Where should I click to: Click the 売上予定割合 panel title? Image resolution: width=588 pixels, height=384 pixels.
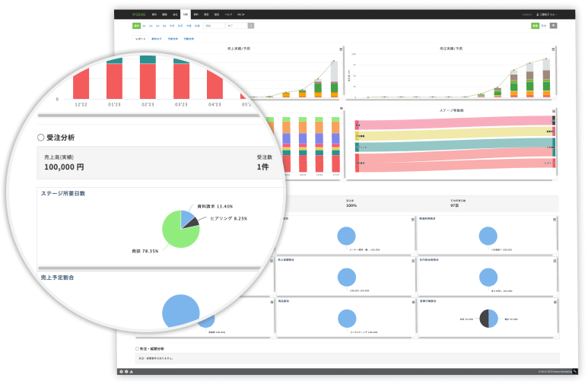click(x=57, y=278)
